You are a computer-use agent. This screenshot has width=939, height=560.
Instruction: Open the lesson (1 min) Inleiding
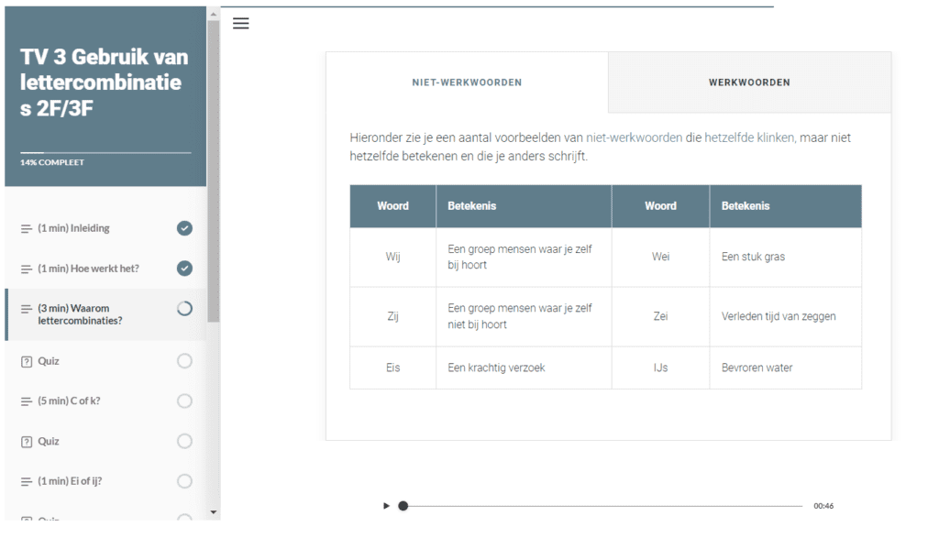tap(105, 228)
